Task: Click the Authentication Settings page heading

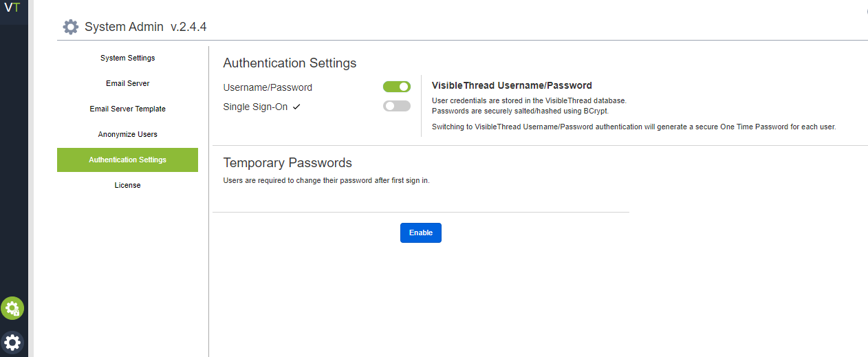Action: coord(290,63)
